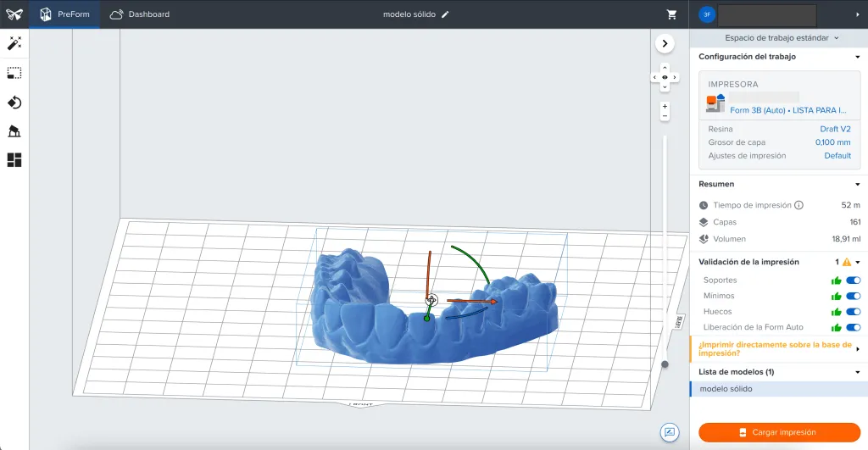This screenshot has height=450, width=868.
Task: Click the 0,100 mm layer thickness link
Action: (x=832, y=142)
